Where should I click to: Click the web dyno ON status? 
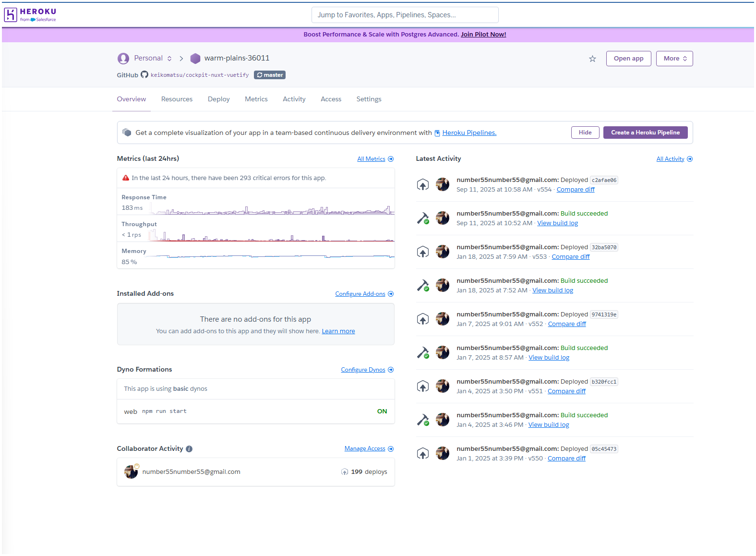point(382,411)
